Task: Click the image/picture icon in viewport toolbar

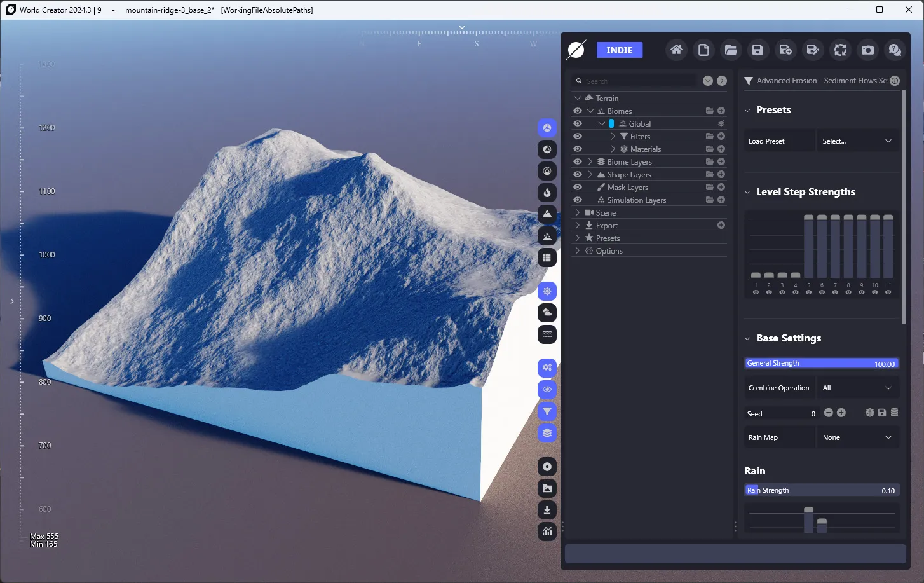Action: [x=547, y=488]
